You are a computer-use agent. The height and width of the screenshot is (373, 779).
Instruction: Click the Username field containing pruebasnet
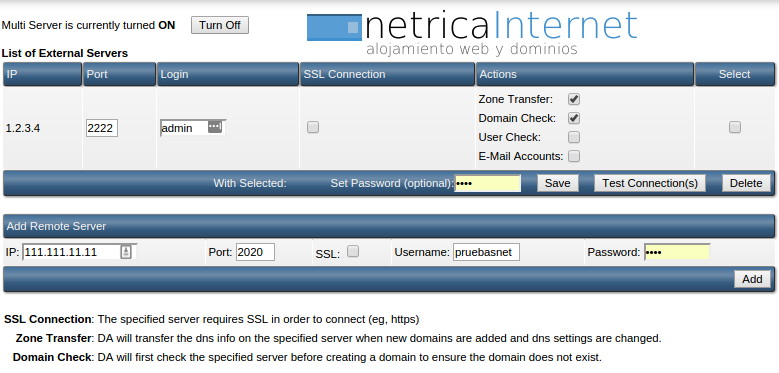pos(486,252)
